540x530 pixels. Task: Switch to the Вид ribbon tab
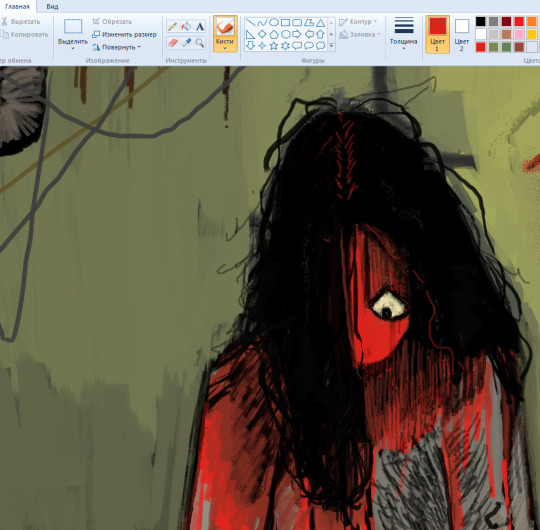pos(52,7)
